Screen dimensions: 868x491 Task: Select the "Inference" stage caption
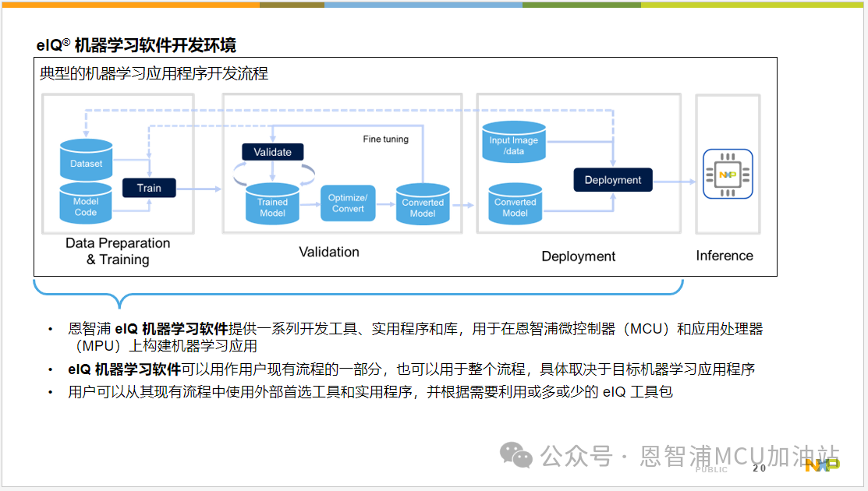coord(725,256)
